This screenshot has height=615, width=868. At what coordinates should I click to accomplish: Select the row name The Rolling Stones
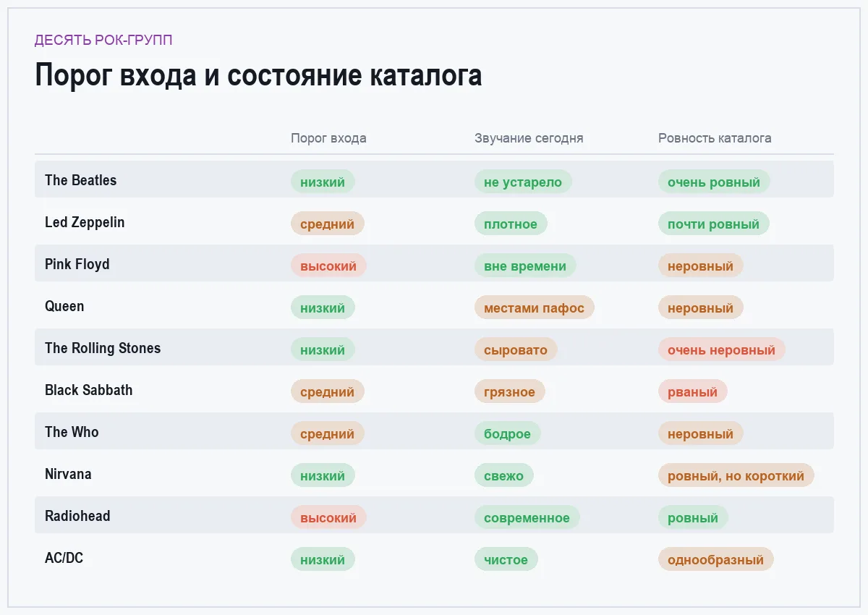click(x=103, y=348)
